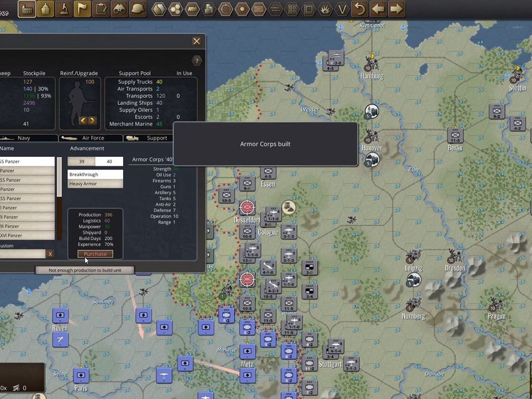Select the 11-5 unit at Berlin
The width and height of the screenshot is (532, 399).
456,136
